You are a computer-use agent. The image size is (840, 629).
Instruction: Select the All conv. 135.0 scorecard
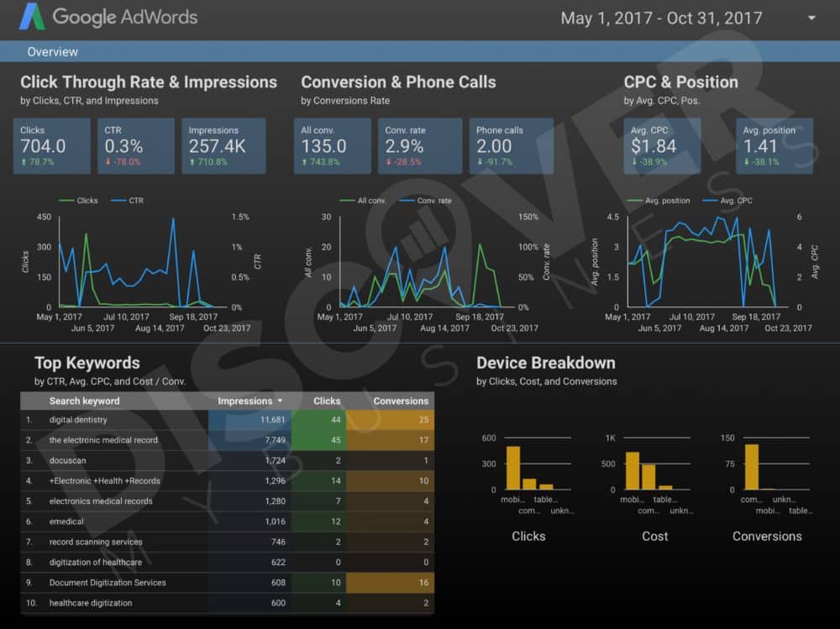coord(332,146)
